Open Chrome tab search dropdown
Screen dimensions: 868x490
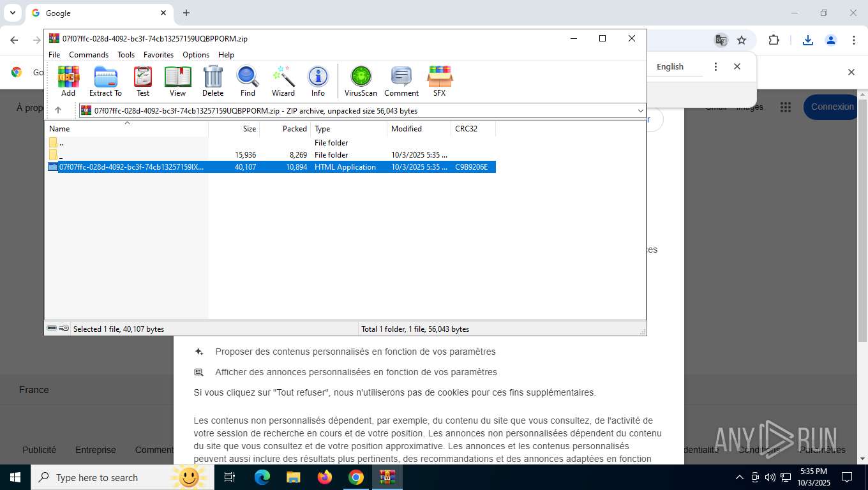click(12, 13)
